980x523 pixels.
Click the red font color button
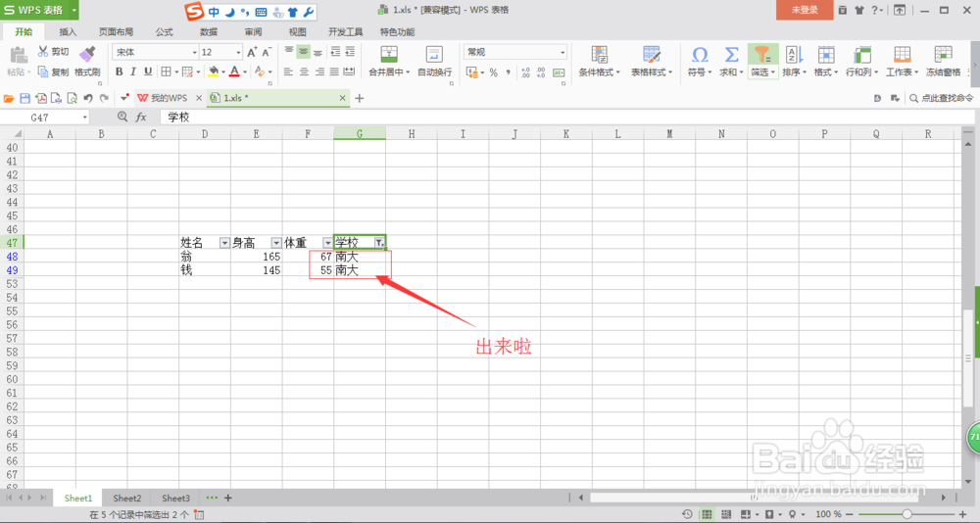(234, 71)
